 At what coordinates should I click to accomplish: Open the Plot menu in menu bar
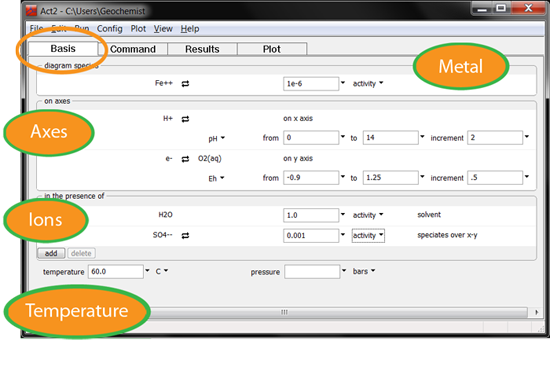pyautogui.click(x=138, y=29)
